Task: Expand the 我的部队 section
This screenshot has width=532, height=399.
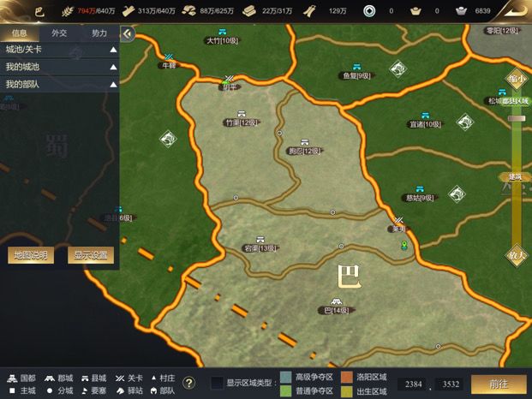Action: click(x=60, y=84)
